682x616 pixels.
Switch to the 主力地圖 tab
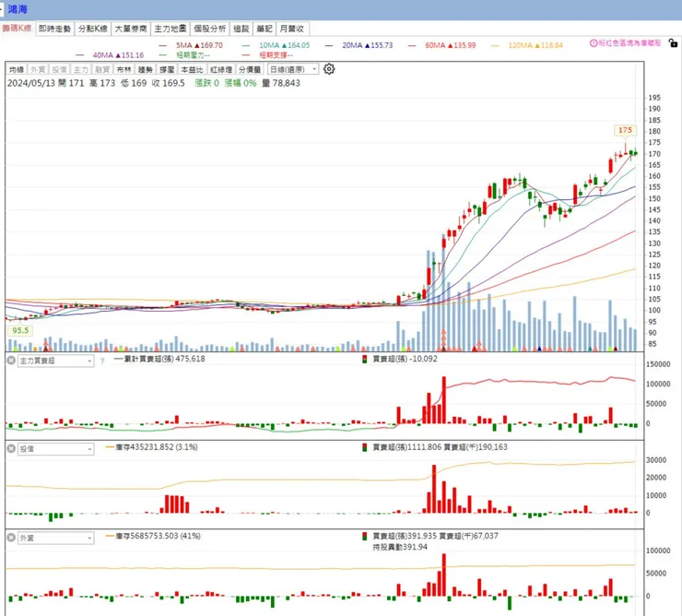(170, 29)
